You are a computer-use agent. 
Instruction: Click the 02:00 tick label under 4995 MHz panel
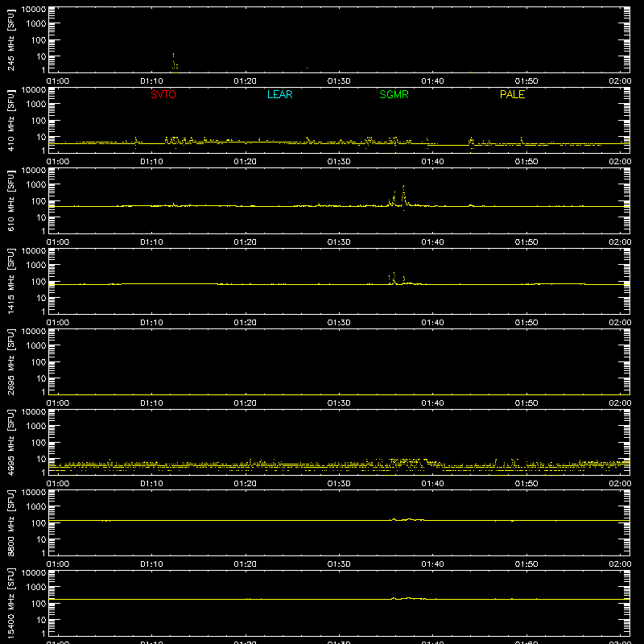(620, 484)
